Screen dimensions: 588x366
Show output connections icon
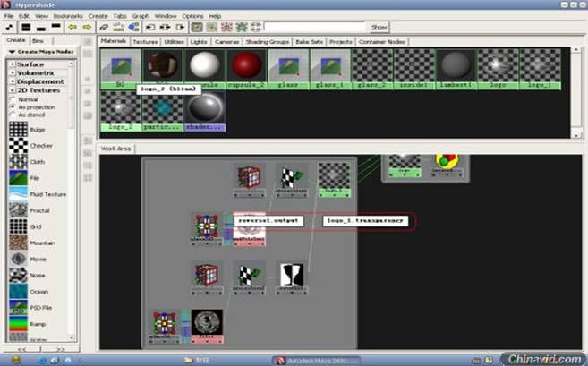pos(181,27)
